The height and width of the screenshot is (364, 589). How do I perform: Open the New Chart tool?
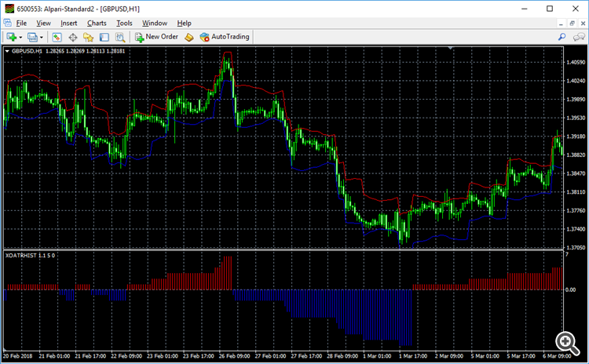(11, 37)
